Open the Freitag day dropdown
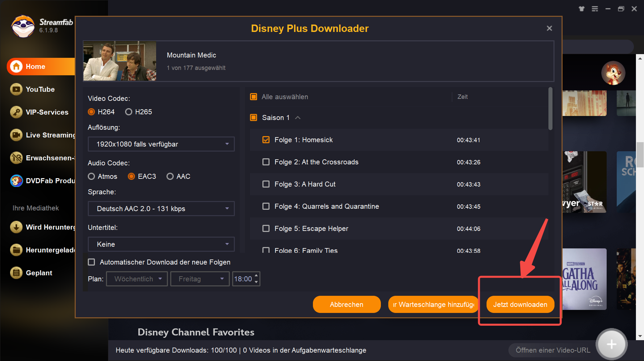 click(x=200, y=279)
